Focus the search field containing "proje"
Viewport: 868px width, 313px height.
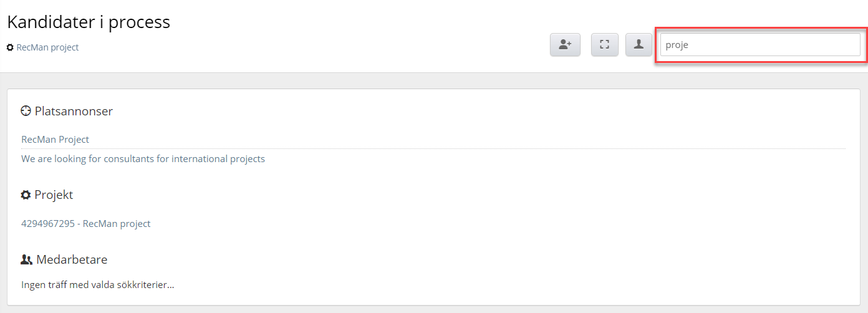click(760, 45)
